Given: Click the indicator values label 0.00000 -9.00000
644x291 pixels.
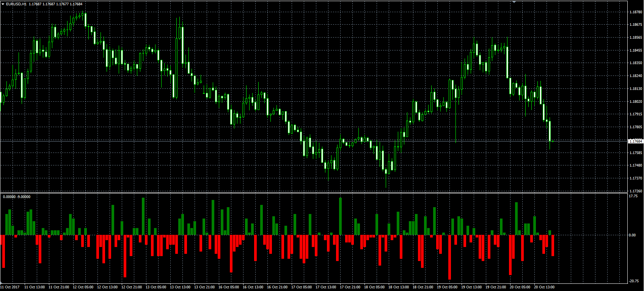Looking at the screenshot, I should (x=17, y=197).
